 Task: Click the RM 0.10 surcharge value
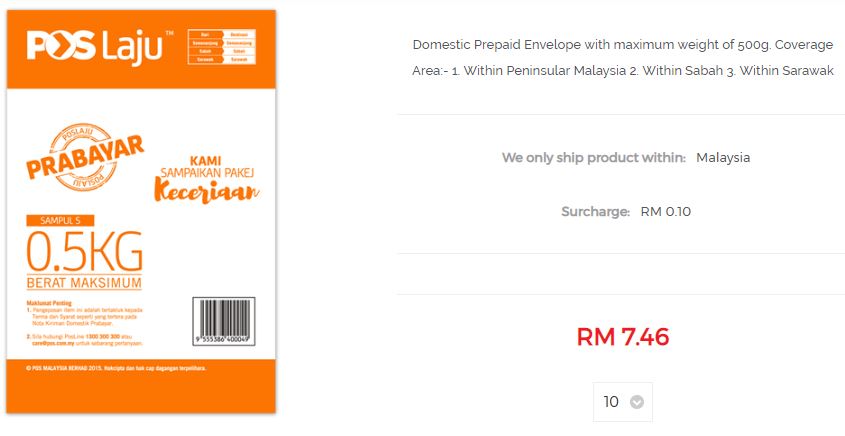(x=666, y=211)
